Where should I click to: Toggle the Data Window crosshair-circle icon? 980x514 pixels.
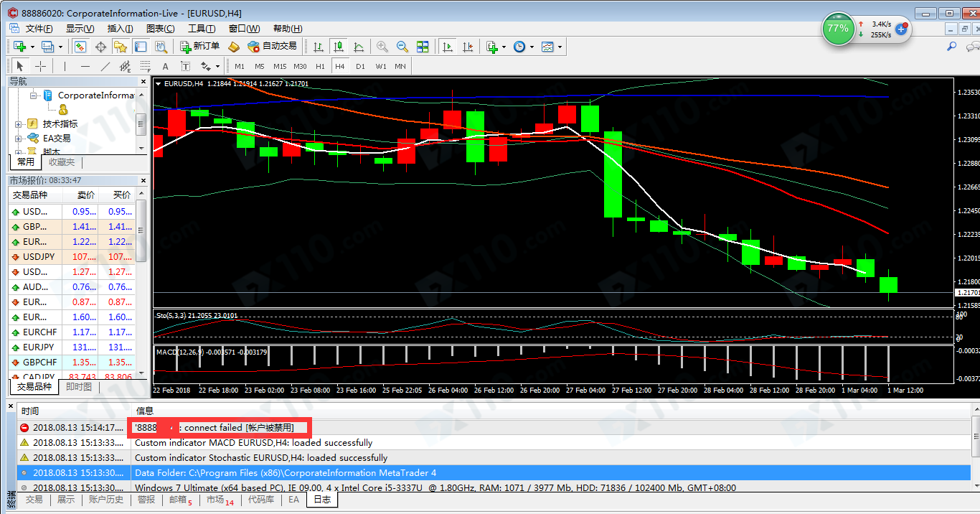pyautogui.click(x=100, y=46)
